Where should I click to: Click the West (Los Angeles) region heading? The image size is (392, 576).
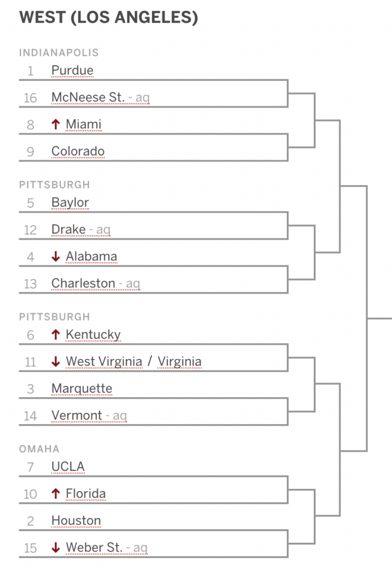click(109, 17)
